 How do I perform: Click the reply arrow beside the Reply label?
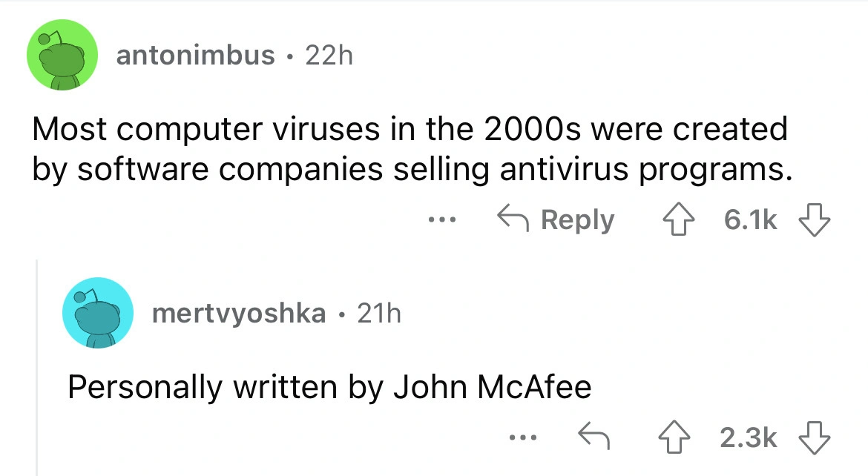(511, 220)
